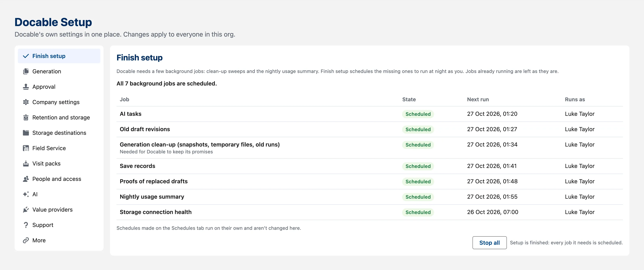Screen dimensions: 644x270
Task: Select Retention and storage
Action: click(x=59, y=117)
